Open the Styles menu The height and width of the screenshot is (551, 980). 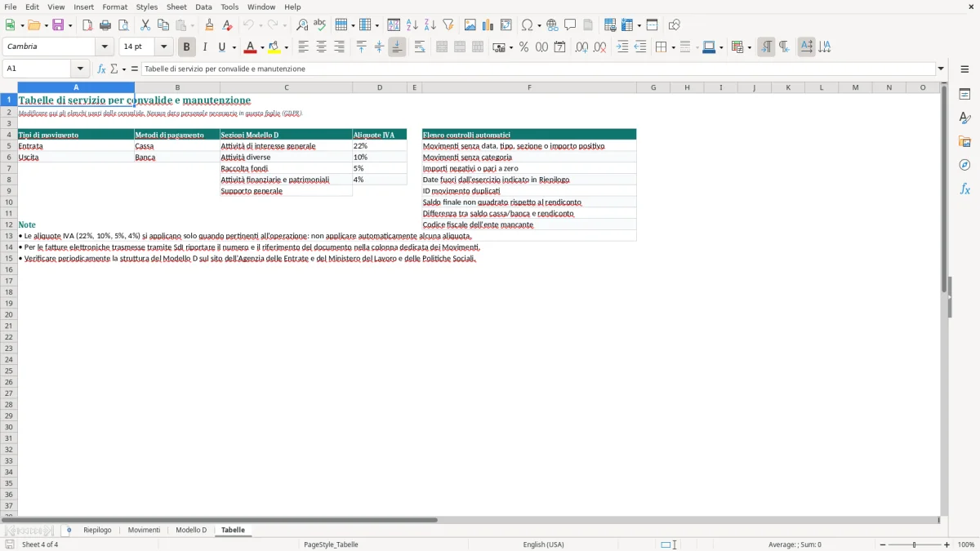click(147, 7)
